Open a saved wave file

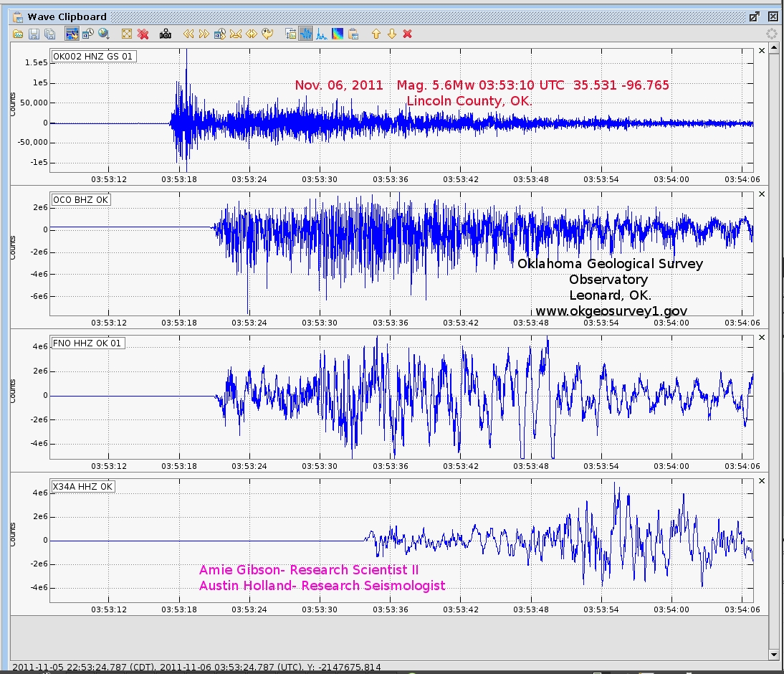(x=18, y=34)
